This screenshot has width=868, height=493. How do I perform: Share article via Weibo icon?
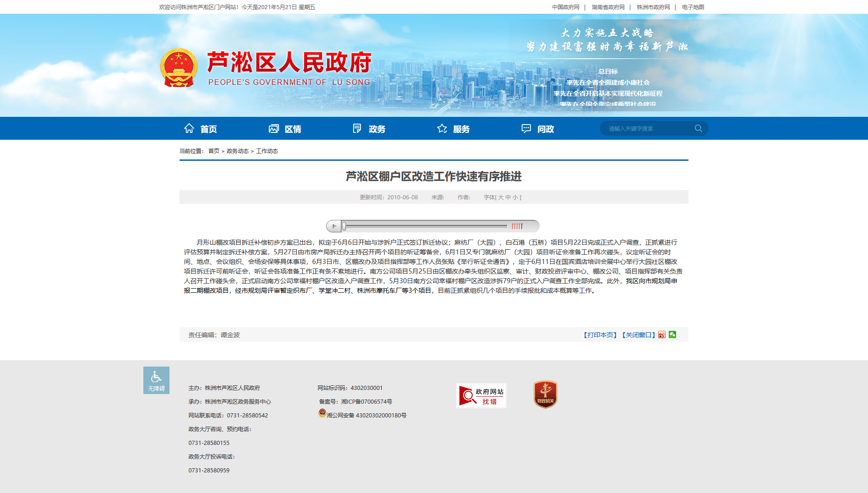[x=662, y=334]
